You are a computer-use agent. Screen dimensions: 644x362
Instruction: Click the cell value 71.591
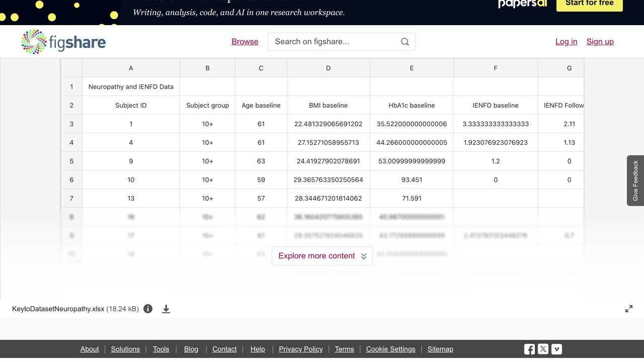(x=412, y=198)
